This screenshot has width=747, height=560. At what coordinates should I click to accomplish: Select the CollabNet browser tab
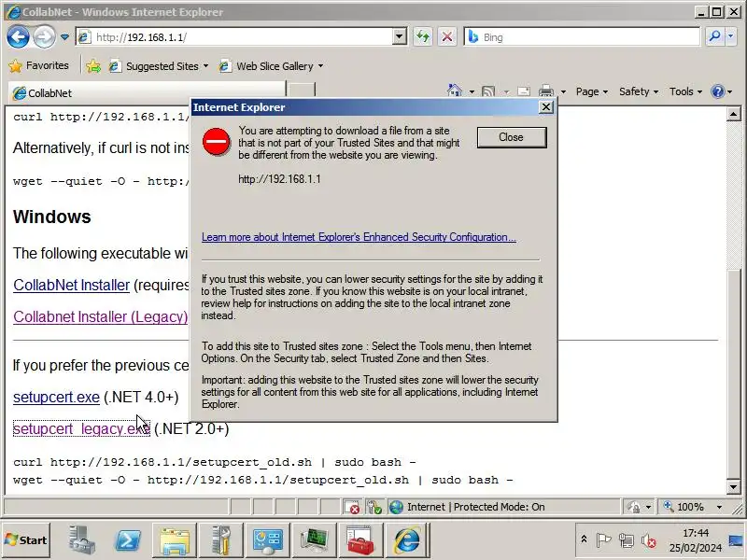pos(147,92)
